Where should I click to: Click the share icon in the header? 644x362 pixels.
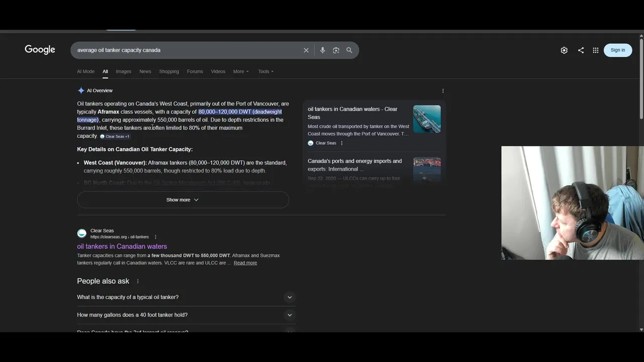click(x=581, y=50)
